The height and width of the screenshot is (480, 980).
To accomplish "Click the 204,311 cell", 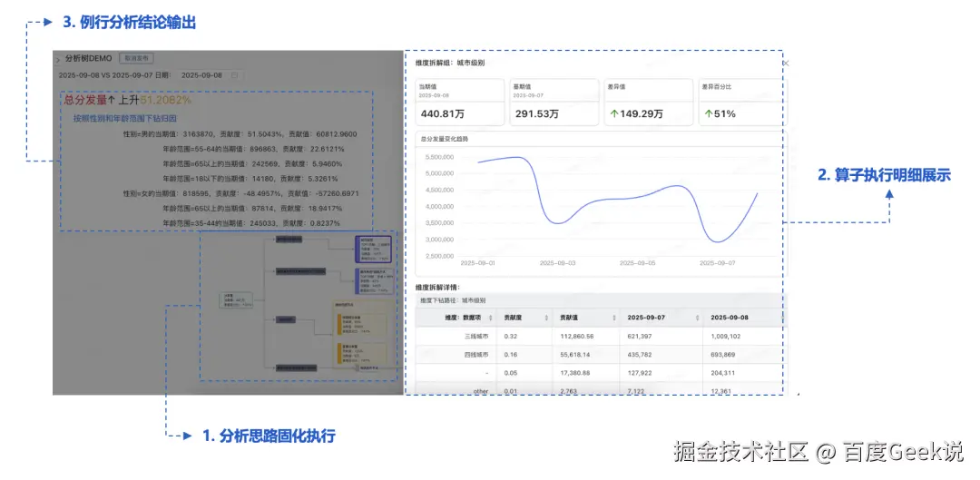I will click(723, 373).
